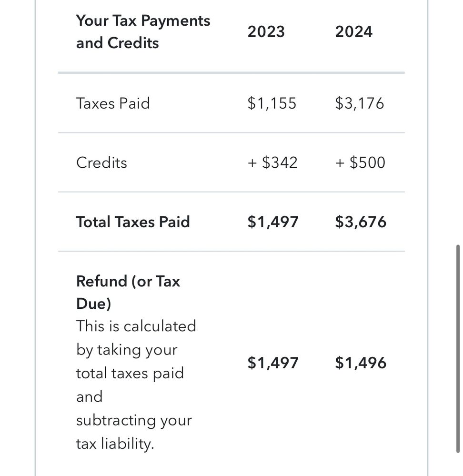The image size is (463, 476).
Task: Click the "Taxes Paid" row label
Action: tap(113, 103)
